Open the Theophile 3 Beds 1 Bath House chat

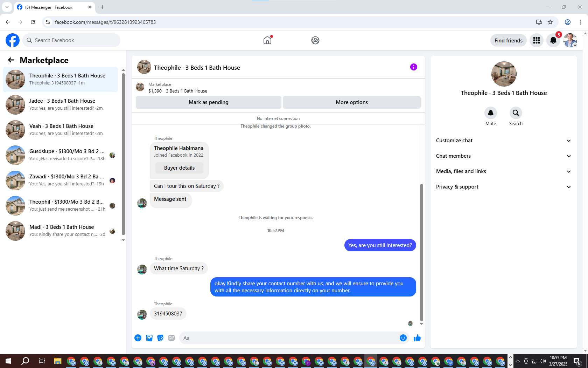coord(60,80)
